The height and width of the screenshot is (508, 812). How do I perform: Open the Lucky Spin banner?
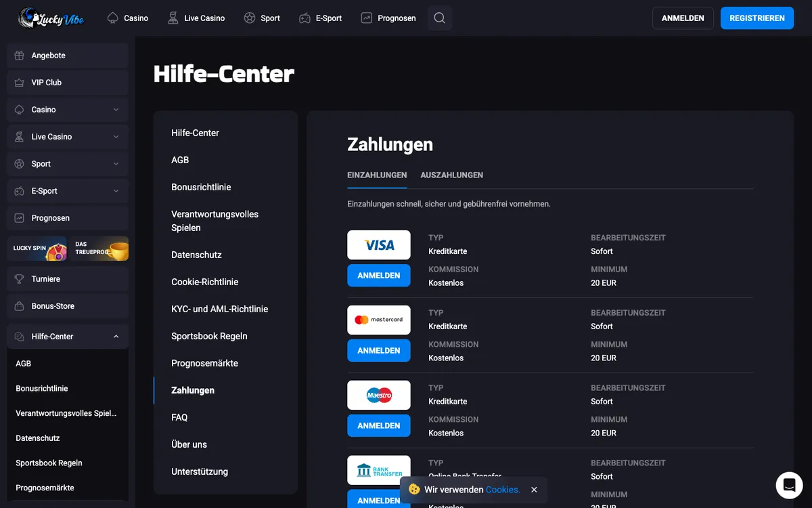37,249
